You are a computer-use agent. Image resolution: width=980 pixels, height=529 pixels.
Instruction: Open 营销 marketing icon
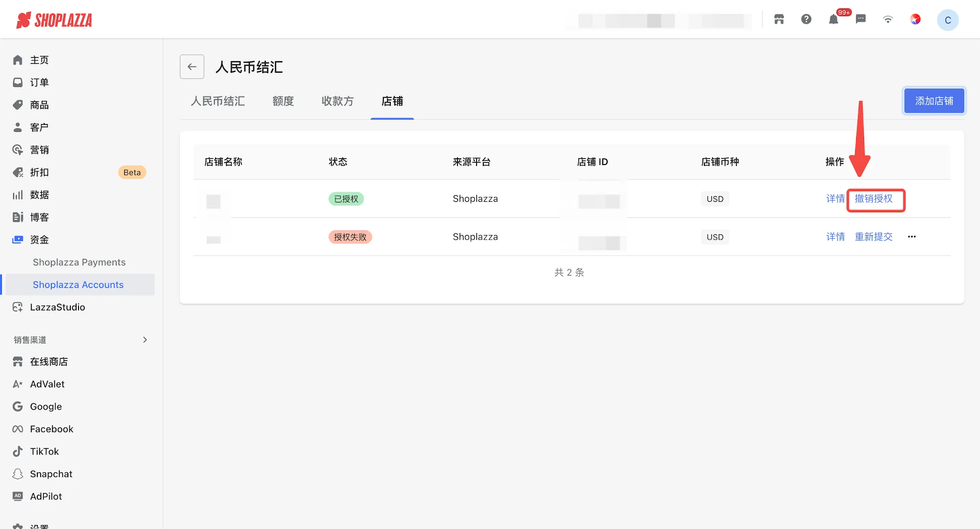coord(18,150)
